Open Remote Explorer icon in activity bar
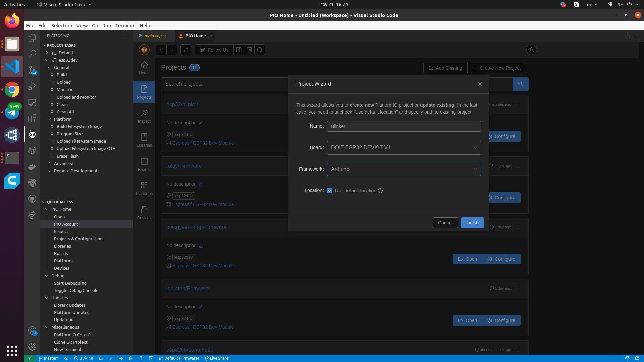 pyautogui.click(x=32, y=102)
